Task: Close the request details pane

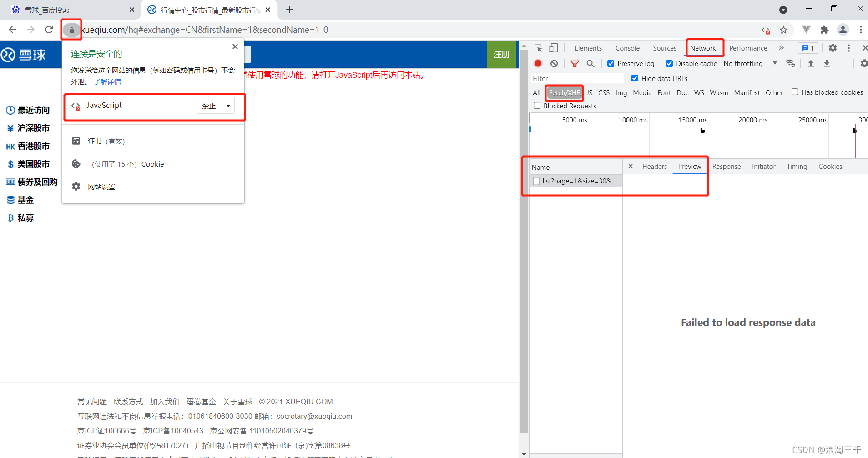Action: point(631,166)
